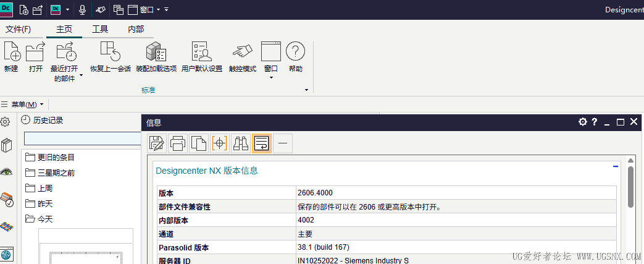Screen dimensions: 644x264
Task: Open 帮助 from the ribbon
Action: (x=295, y=57)
